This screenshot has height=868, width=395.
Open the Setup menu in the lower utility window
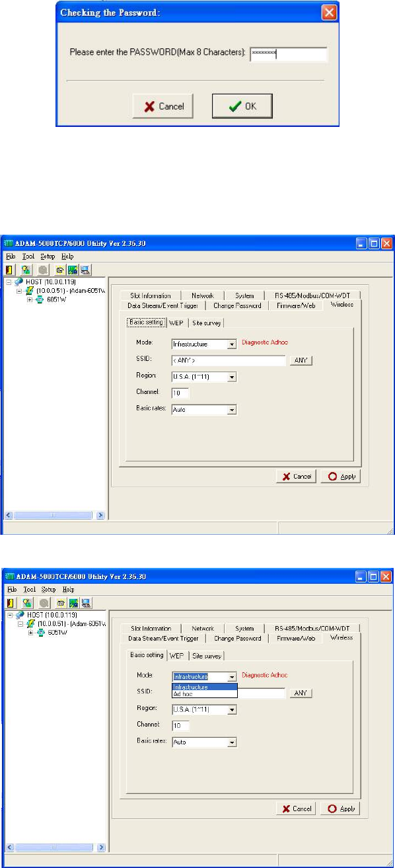(x=48, y=589)
